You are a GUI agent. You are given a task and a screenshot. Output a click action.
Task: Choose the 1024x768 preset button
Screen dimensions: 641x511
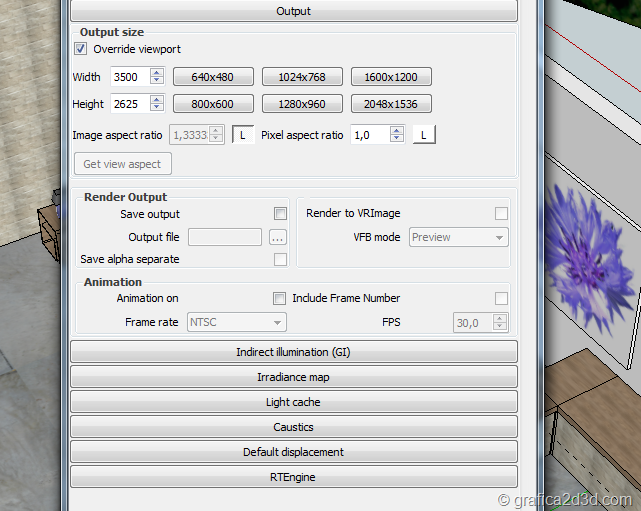click(302, 77)
